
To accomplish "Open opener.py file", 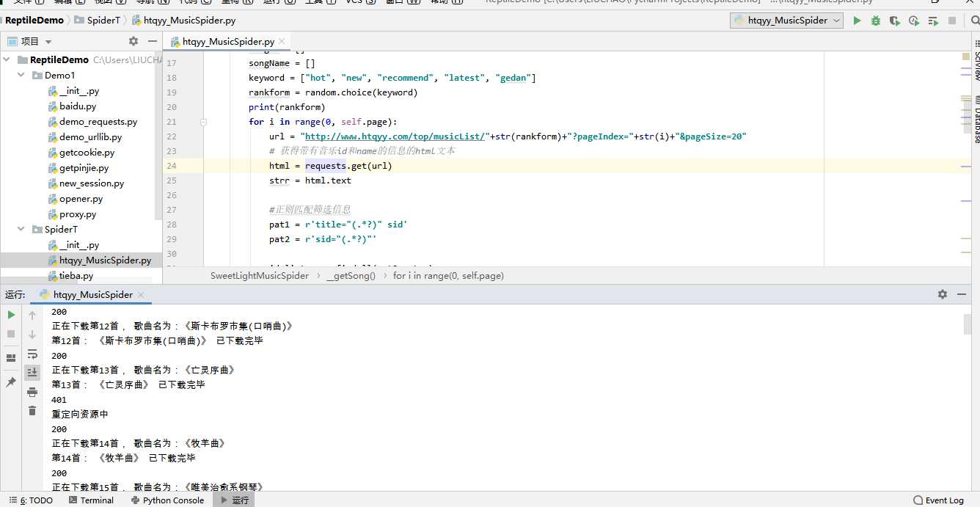I will (x=81, y=198).
